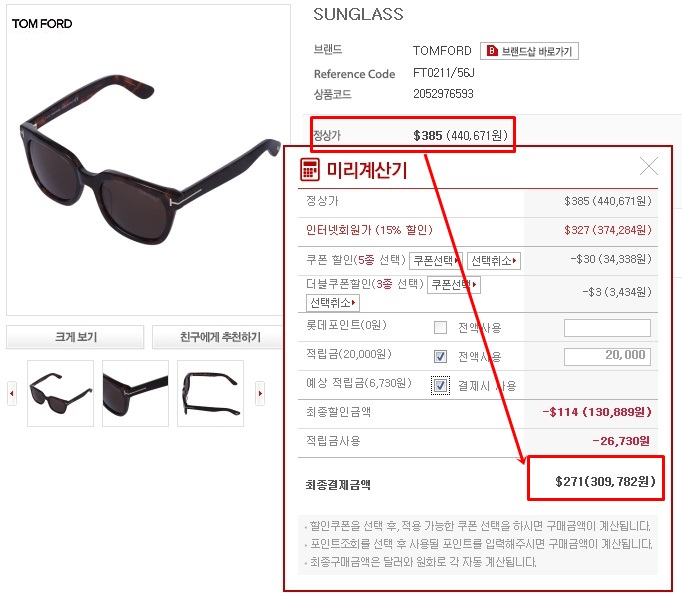This screenshot has width=682, height=596.
Task: Open 쿠폰선택 for 쿠폰 할인
Action: (436, 261)
